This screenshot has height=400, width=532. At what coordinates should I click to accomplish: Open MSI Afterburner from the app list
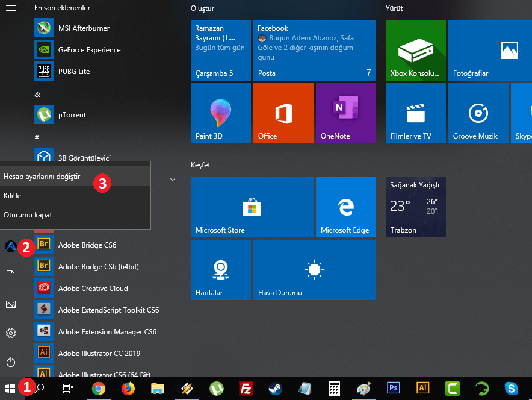point(84,28)
